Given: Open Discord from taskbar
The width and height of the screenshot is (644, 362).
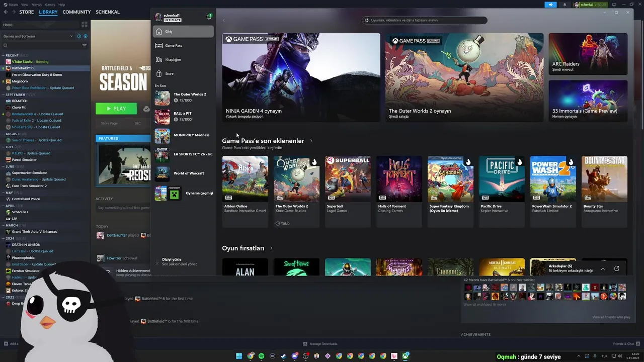Looking at the screenshot, I should [x=294, y=356].
